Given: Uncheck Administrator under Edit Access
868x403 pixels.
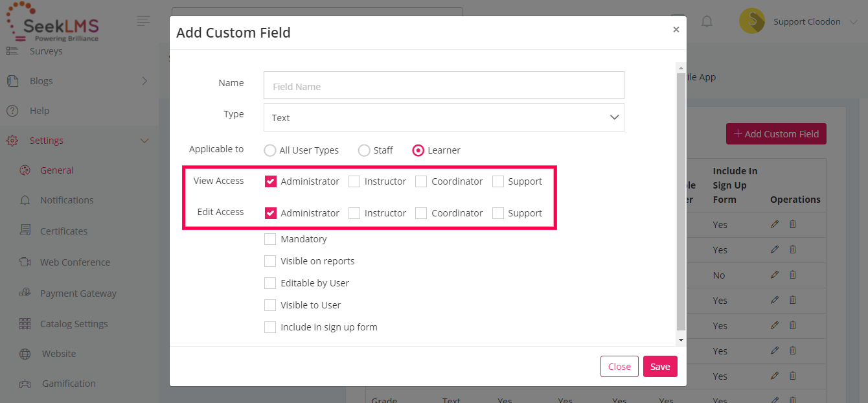Looking at the screenshot, I should tap(271, 213).
